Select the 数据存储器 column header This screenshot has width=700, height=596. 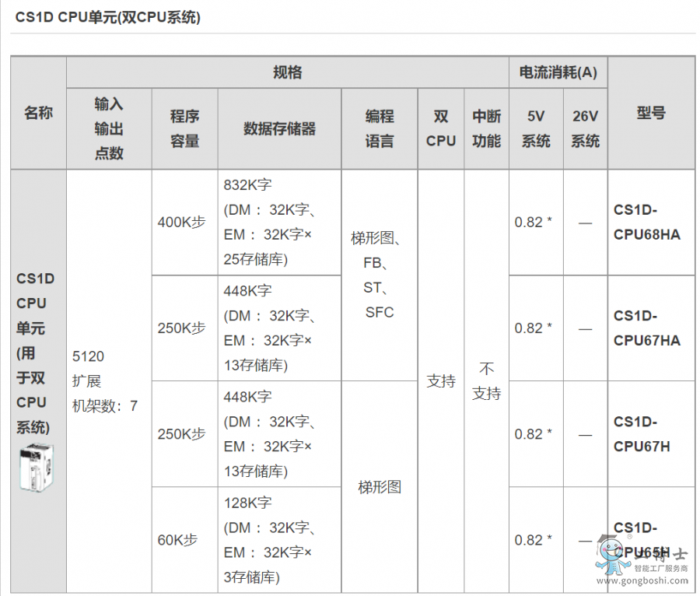[x=279, y=128]
